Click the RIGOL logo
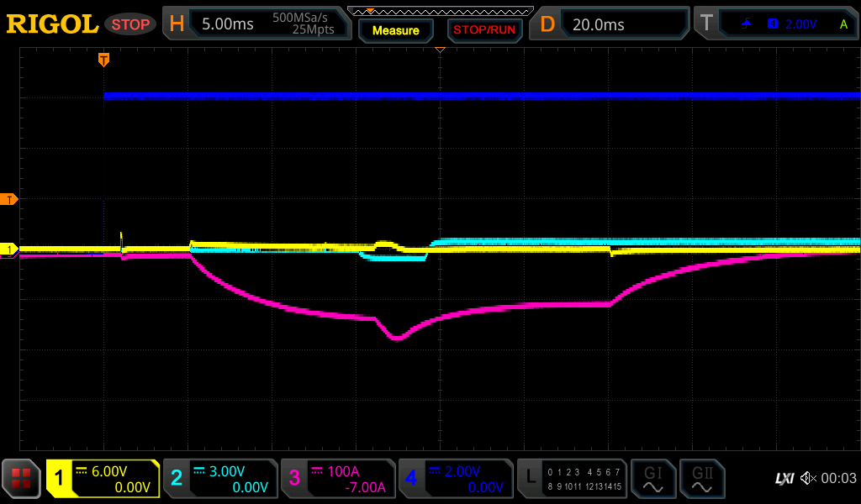The image size is (861, 504). tap(52, 24)
